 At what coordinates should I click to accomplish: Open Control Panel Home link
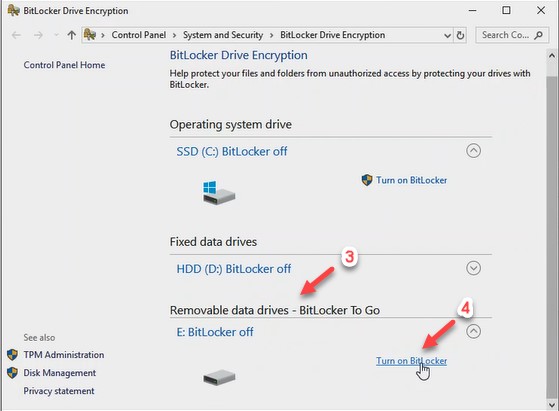click(64, 65)
